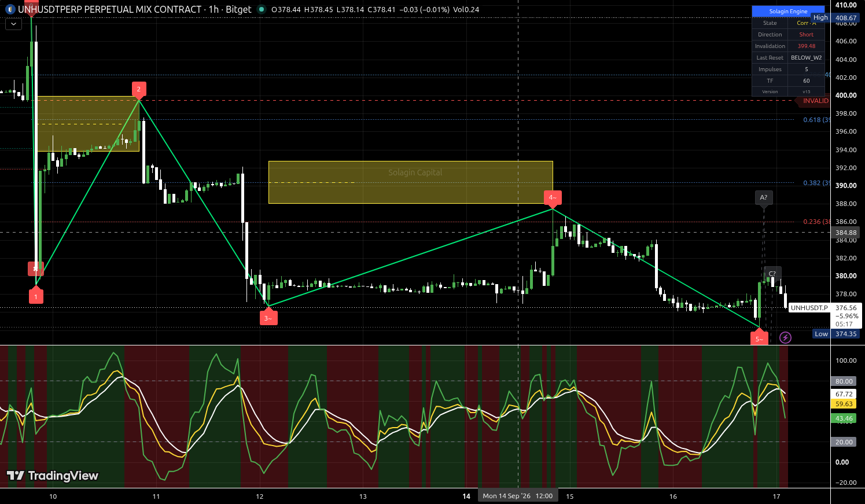The height and width of the screenshot is (504, 865).
Task: Click the green market status dot
Action: pyautogui.click(x=262, y=9)
